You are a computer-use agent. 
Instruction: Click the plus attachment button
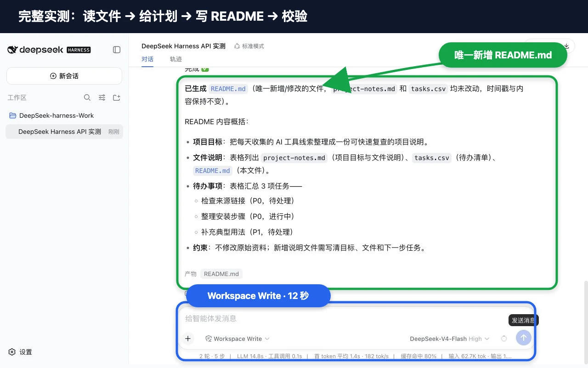[188, 339]
